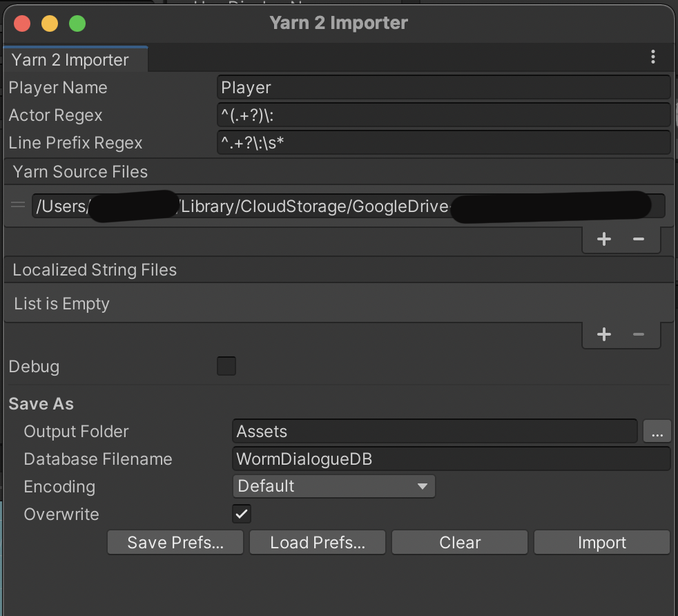Click the Yarn source file path field
This screenshot has width=678, height=616.
pos(349,206)
